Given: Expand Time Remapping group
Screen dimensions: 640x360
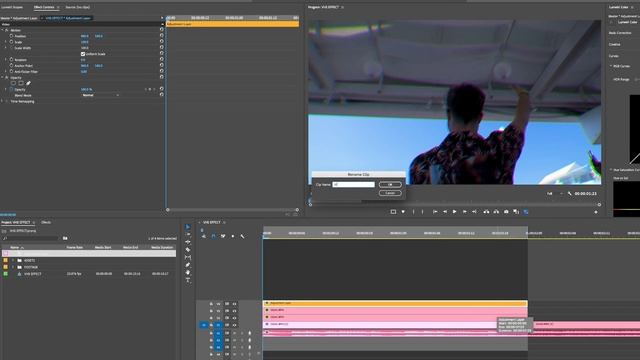Looking at the screenshot, I should (2, 101).
